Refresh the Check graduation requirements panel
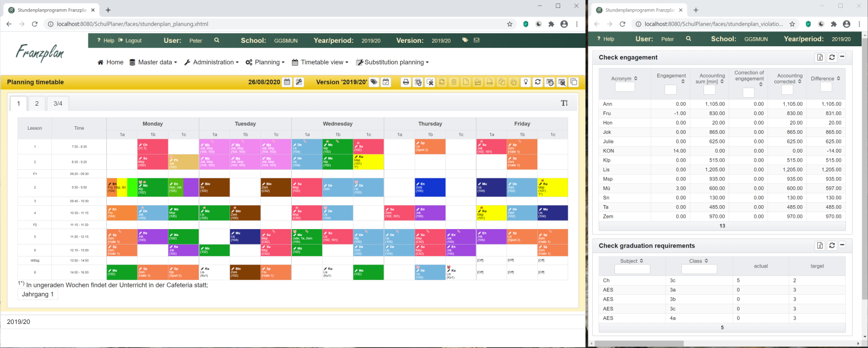 pos(832,246)
